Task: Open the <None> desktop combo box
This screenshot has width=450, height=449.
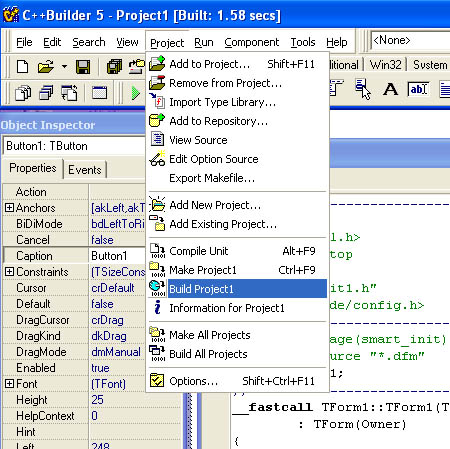Action: (x=410, y=41)
